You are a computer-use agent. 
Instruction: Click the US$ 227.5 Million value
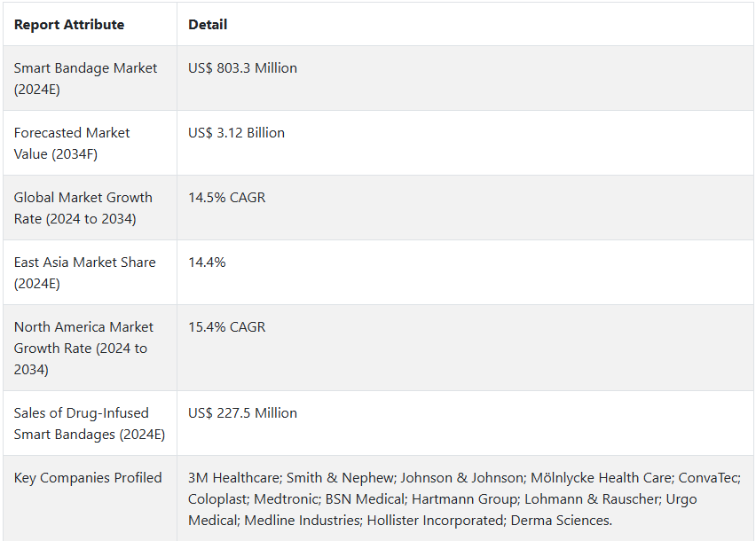[242, 413]
